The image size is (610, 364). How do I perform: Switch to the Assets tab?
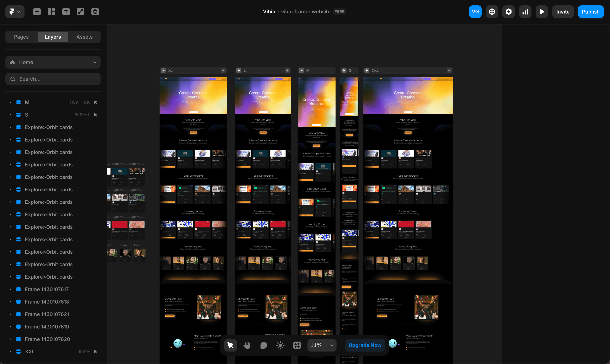pyautogui.click(x=84, y=37)
